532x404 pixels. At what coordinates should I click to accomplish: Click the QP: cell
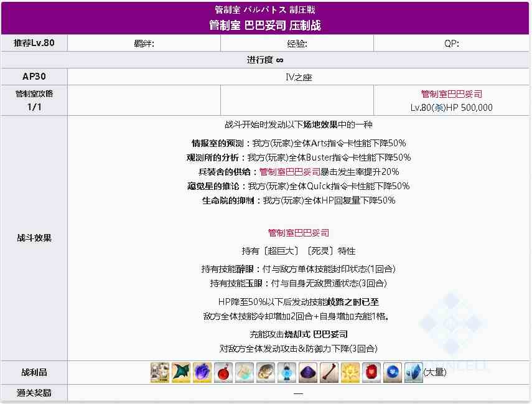pos(451,43)
